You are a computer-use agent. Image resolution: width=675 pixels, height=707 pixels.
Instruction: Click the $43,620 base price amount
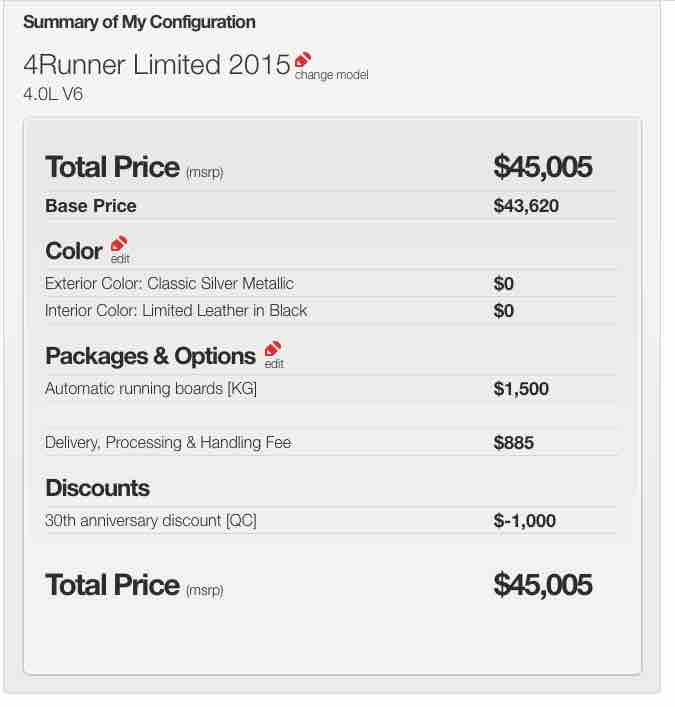526,206
